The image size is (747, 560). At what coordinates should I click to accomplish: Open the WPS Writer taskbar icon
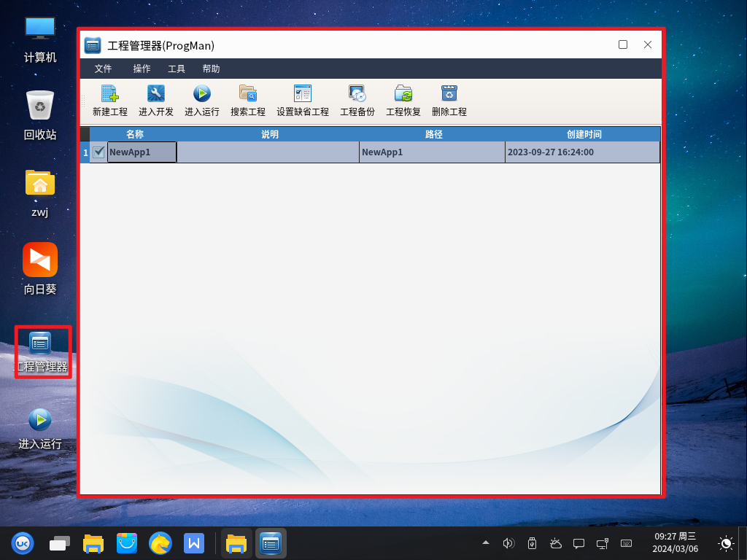point(194,543)
